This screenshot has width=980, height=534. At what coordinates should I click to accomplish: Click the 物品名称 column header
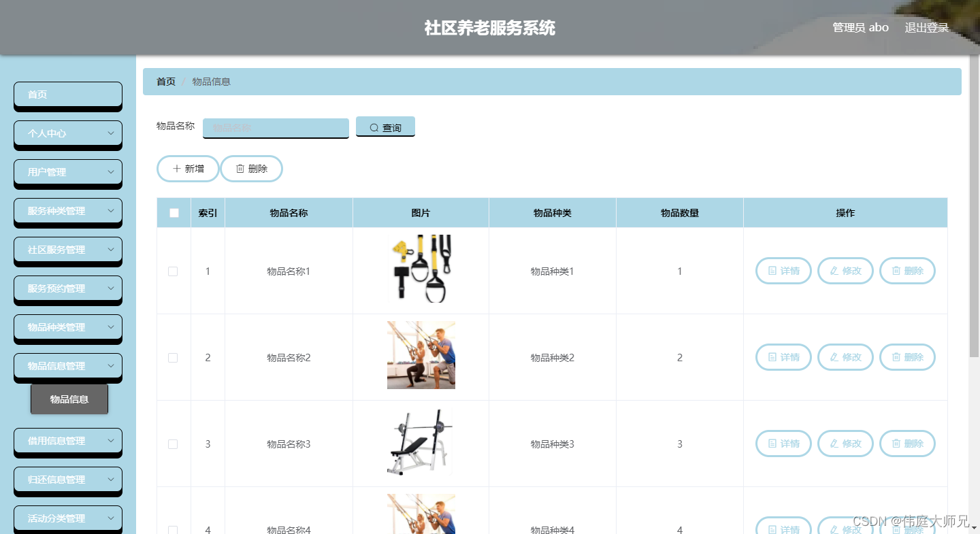289,213
